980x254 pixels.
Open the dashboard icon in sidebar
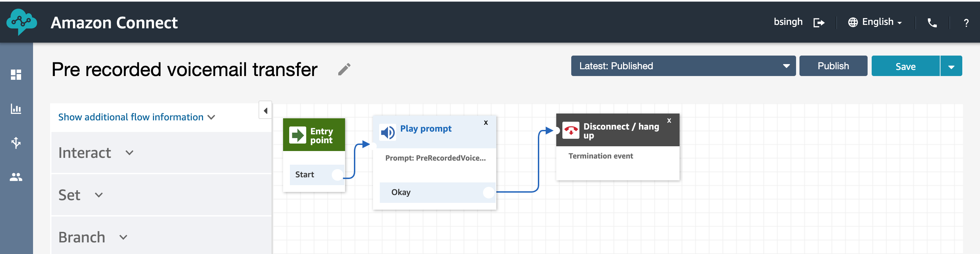point(16,75)
